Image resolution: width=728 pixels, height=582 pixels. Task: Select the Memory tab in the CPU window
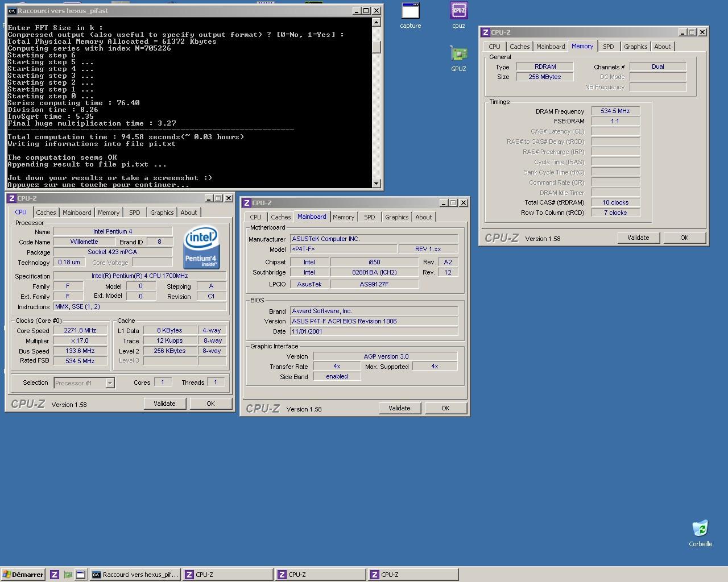[109, 213]
